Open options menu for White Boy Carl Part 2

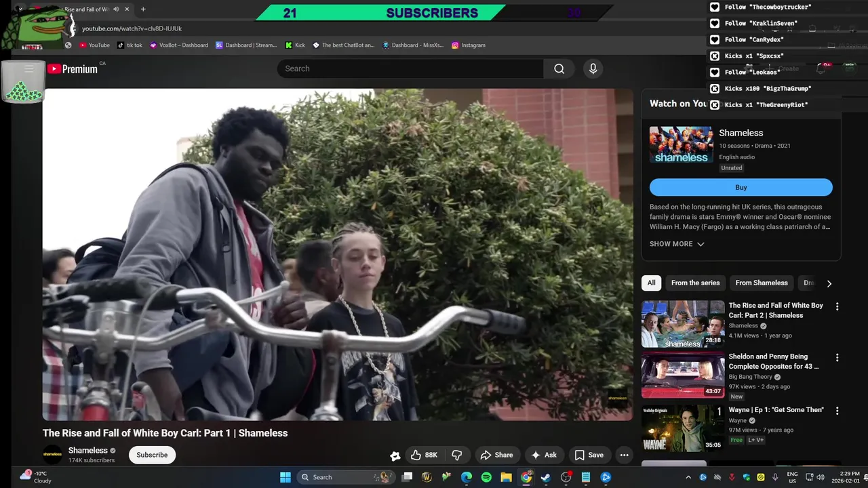coord(837,306)
